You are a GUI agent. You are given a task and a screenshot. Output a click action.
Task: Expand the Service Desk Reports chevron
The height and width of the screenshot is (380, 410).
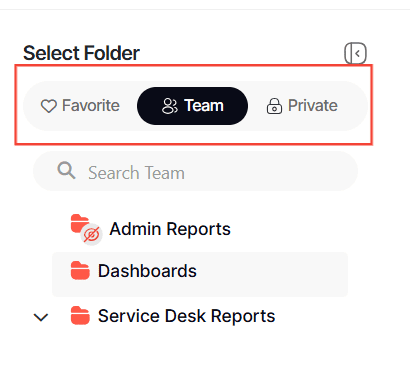click(41, 317)
